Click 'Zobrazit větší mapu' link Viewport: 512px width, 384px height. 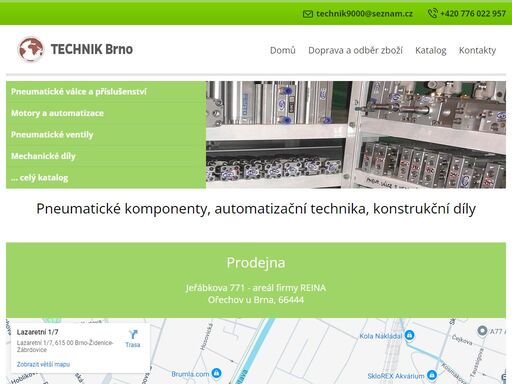click(43, 364)
